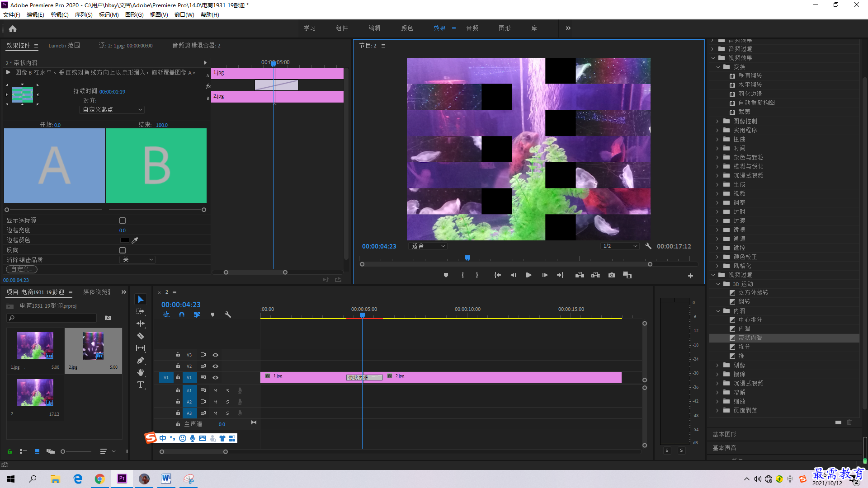Click Export Frame camera icon
The width and height of the screenshot is (868, 488).
[612, 275]
